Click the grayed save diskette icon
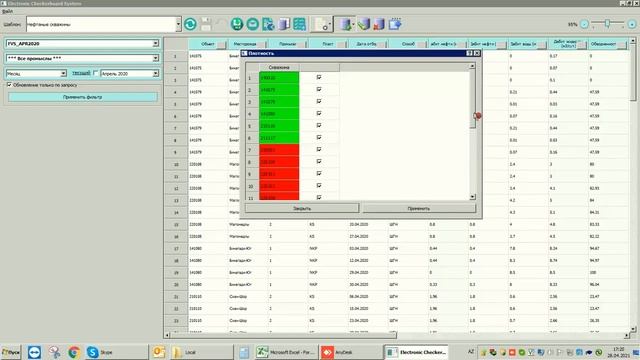640x360 pixels. pos(206,24)
